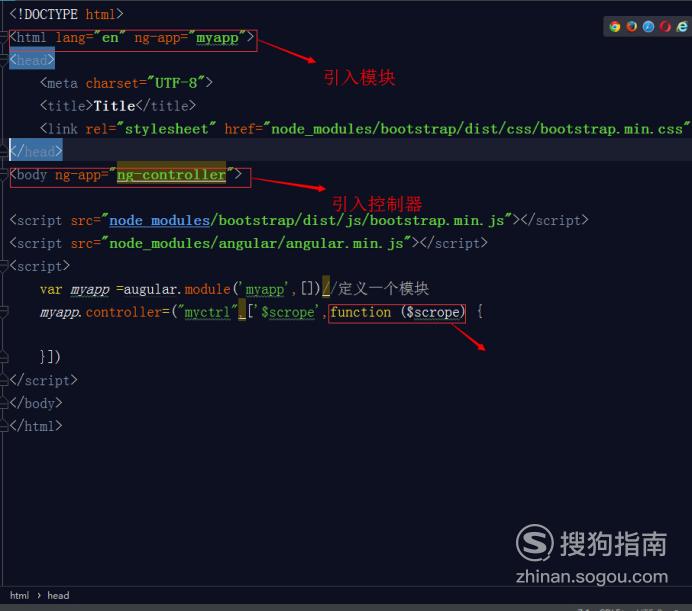This screenshot has width=692, height=611.
Task: Click the highlighted ng-controller value in body tag
Action: click(x=171, y=175)
